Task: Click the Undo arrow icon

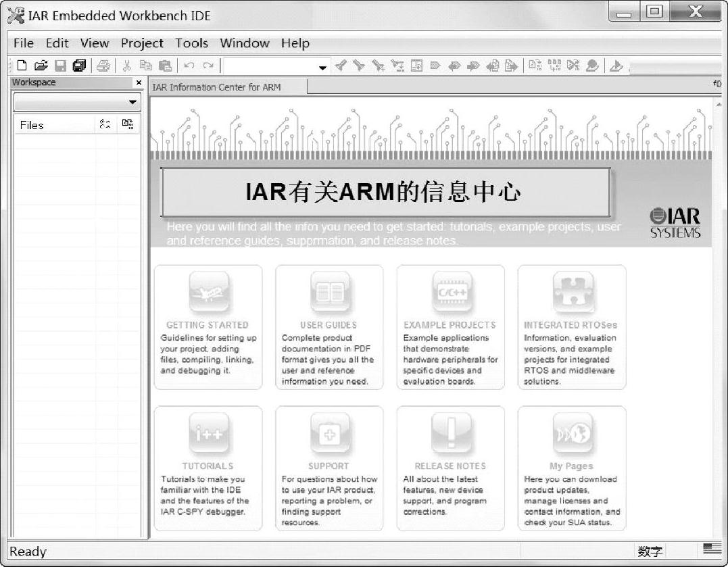Action: coord(189,66)
